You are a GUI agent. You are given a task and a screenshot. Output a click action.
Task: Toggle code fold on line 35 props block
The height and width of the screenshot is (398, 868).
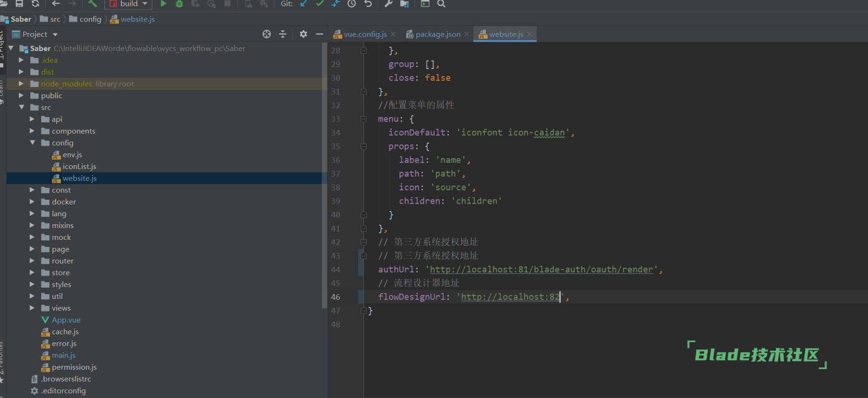coord(363,146)
